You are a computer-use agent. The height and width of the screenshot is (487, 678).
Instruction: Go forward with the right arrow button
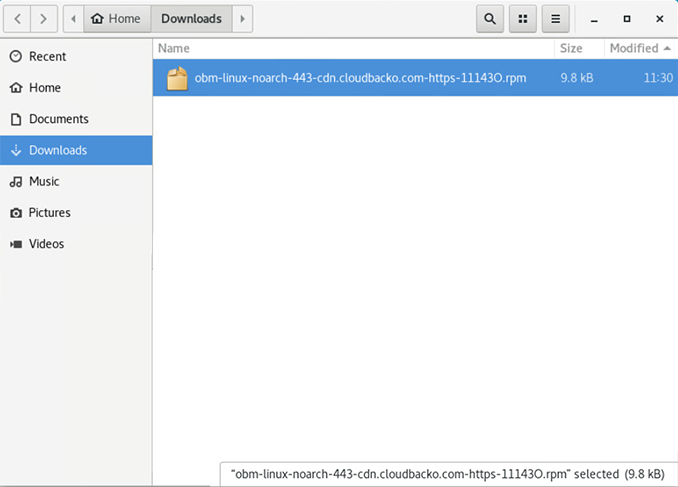pyautogui.click(x=44, y=19)
